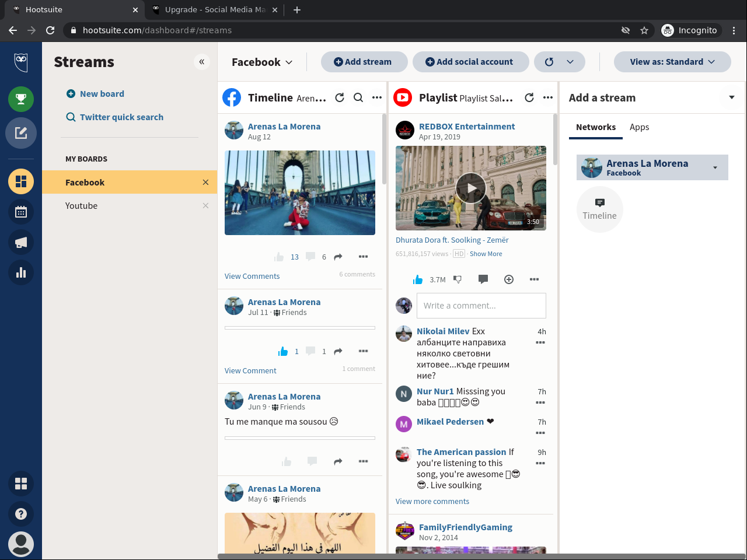The image size is (747, 560).
Task: Switch to the Hootsuite browser tab
Action: (x=76, y=10)
